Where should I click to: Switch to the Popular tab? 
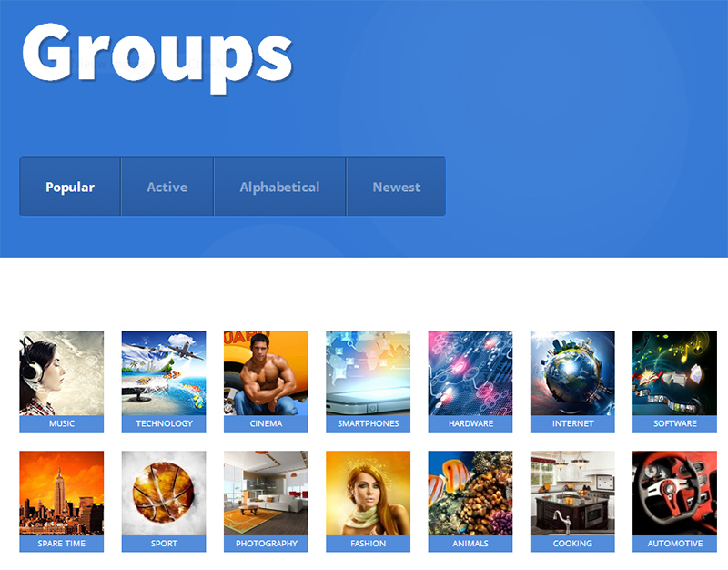[x=70, y=187]
